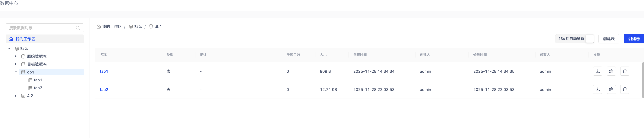This screenshot has height=138, width=644.
Task: Select 我的工作区 in the sidebar
Action: [x=25, y=39]
